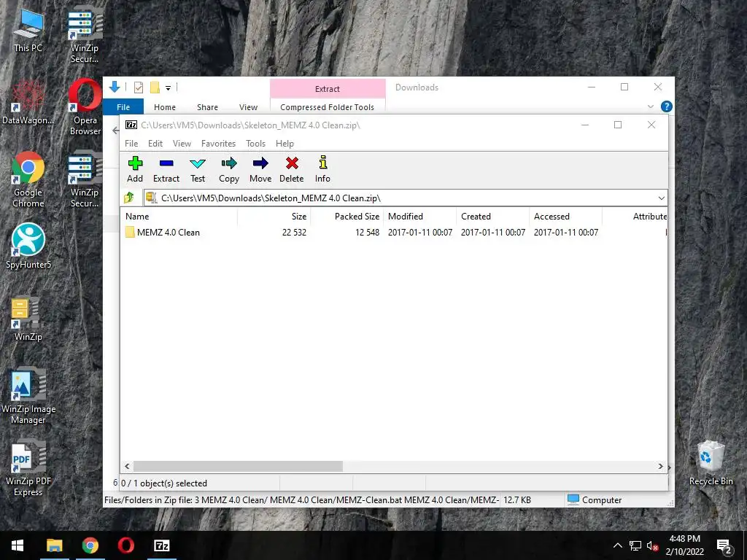Image resolution: width=747 pixels, height=560 pixels.
Task: Click the Move arrow icon
Action: click(260, 163)
